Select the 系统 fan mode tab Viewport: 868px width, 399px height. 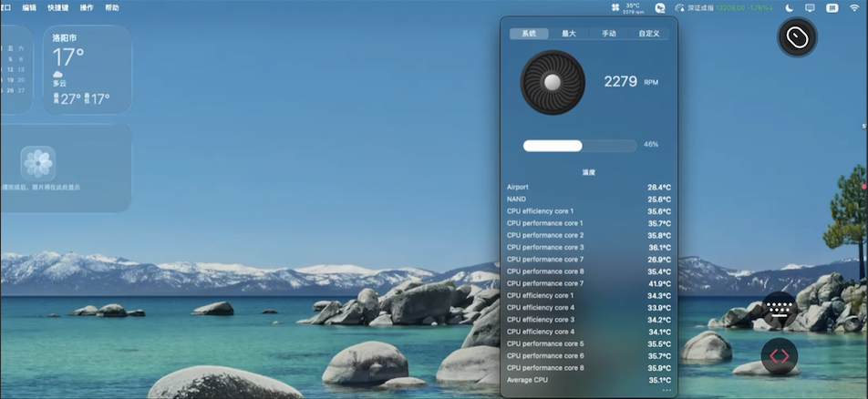[x=529, y=34]
